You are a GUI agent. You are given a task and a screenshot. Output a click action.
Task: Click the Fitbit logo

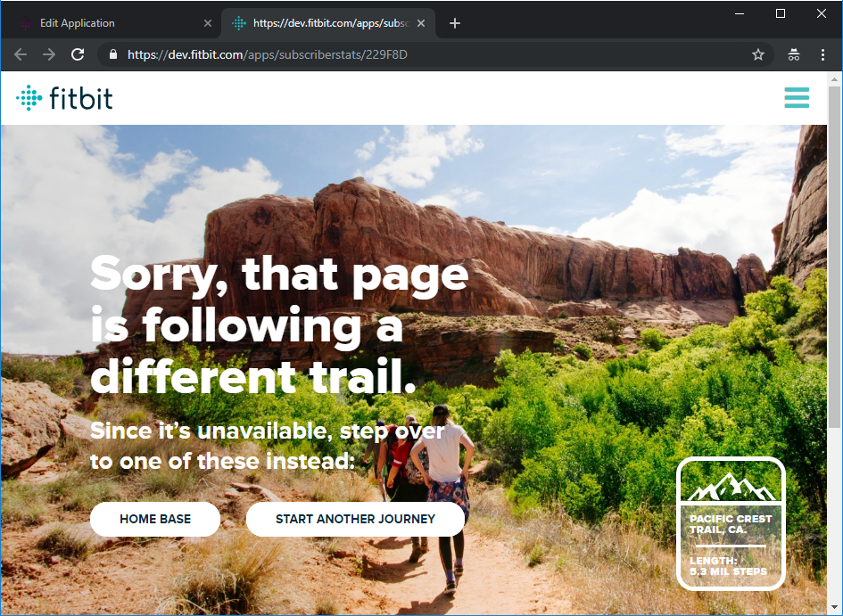[x=65, y=98]
